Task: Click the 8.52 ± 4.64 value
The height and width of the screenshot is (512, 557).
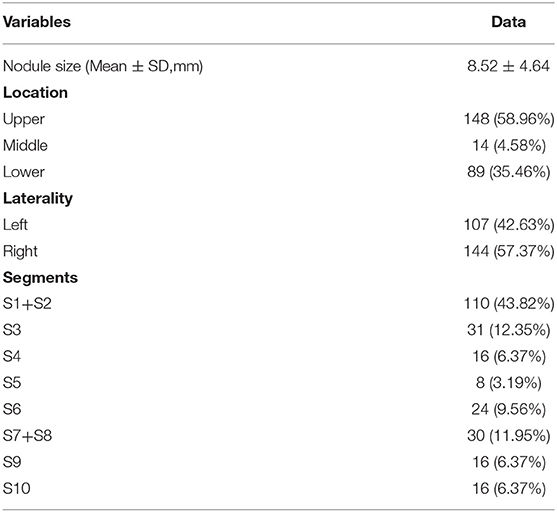Action: pyautogui.click(x=508, y=66)
